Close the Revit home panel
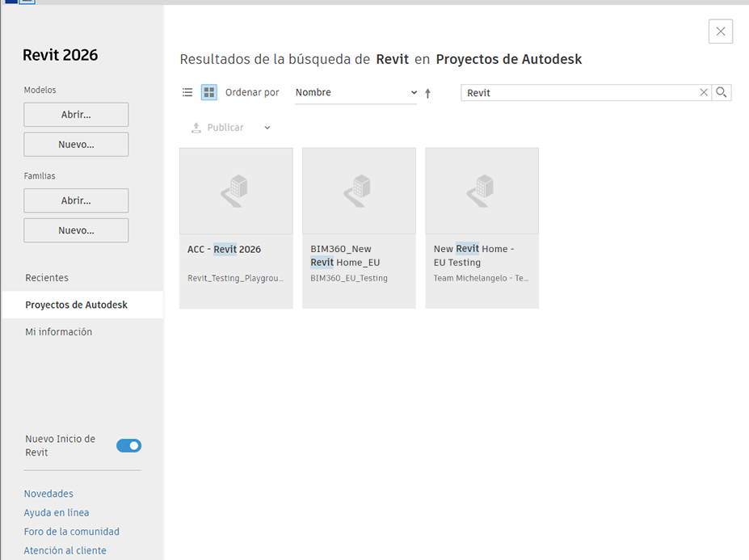The image size is (749, 560). (x=720, y=32)
